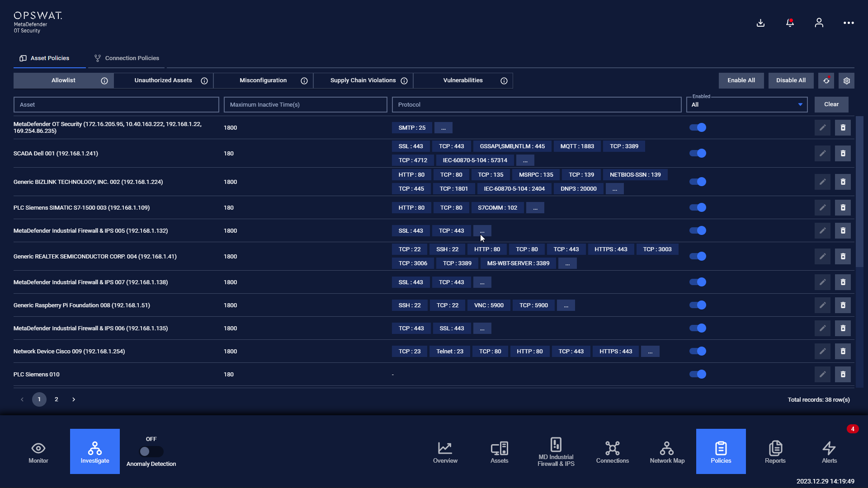Expand more protocols for Network Device Cisco 009

click(x=650, y=352)
